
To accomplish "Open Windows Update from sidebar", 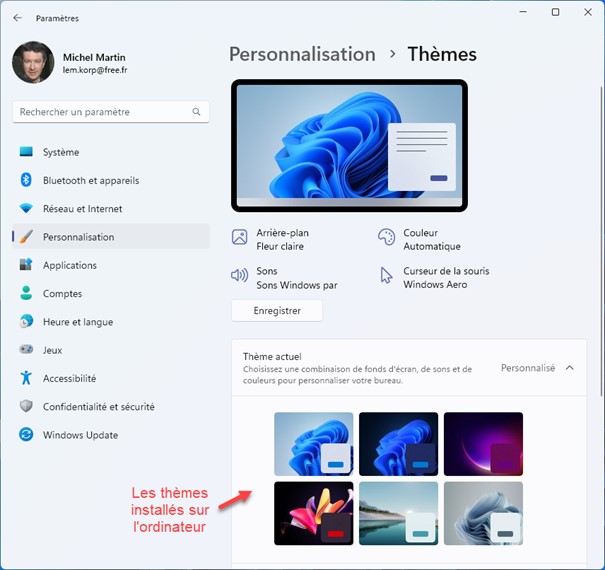I will click(x=80, y=435).
